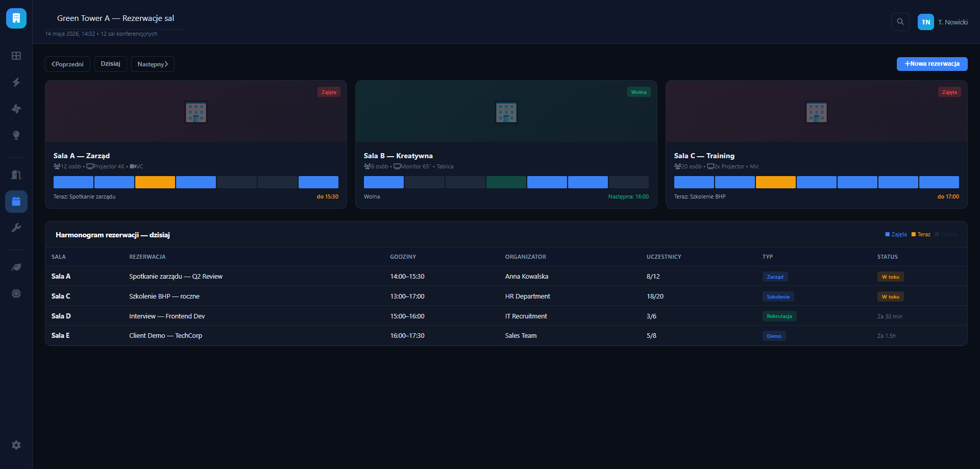Screen dimensions: 980x469
Task: Click 'Teraz: Spotkanie zarządu' text
Action: coord(85,196)
